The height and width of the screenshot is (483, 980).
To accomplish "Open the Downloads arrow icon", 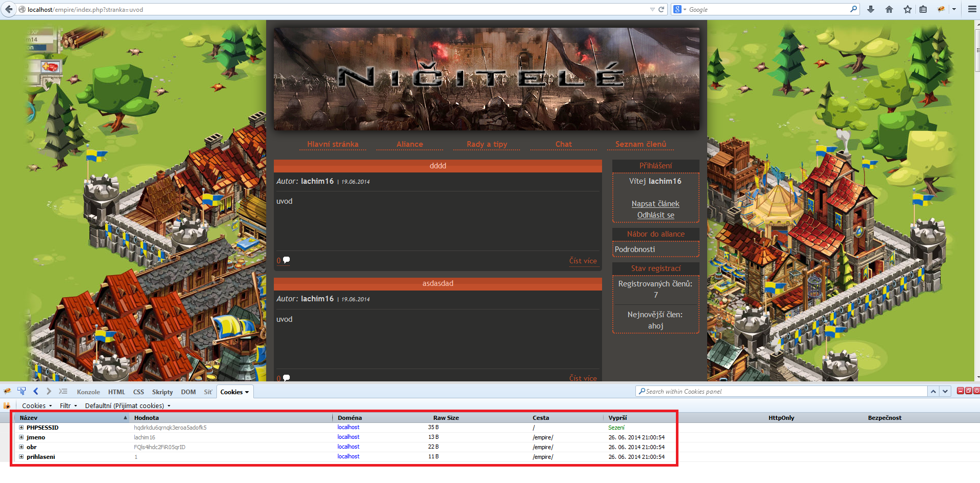I will [x=870, y=9].
